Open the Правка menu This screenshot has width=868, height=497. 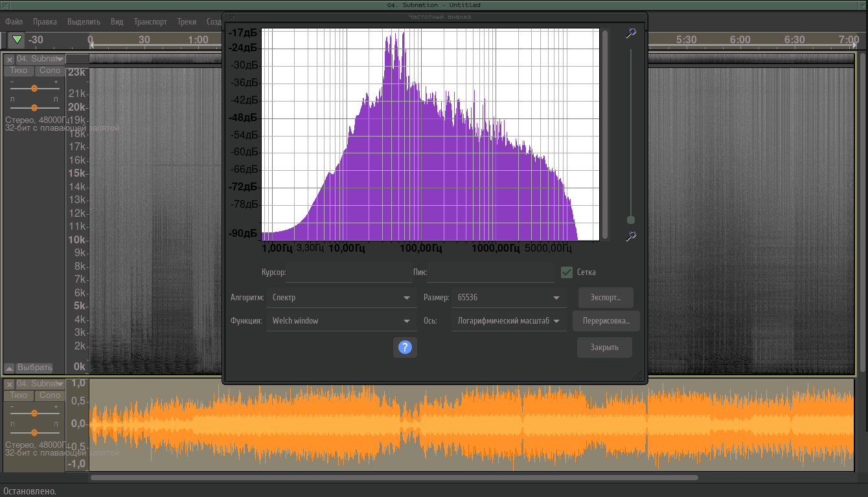tap(45, 21)
